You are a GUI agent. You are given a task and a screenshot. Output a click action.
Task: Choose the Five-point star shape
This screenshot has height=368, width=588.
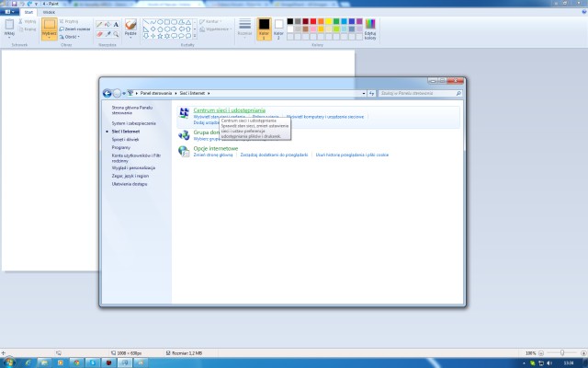point(160,36)
